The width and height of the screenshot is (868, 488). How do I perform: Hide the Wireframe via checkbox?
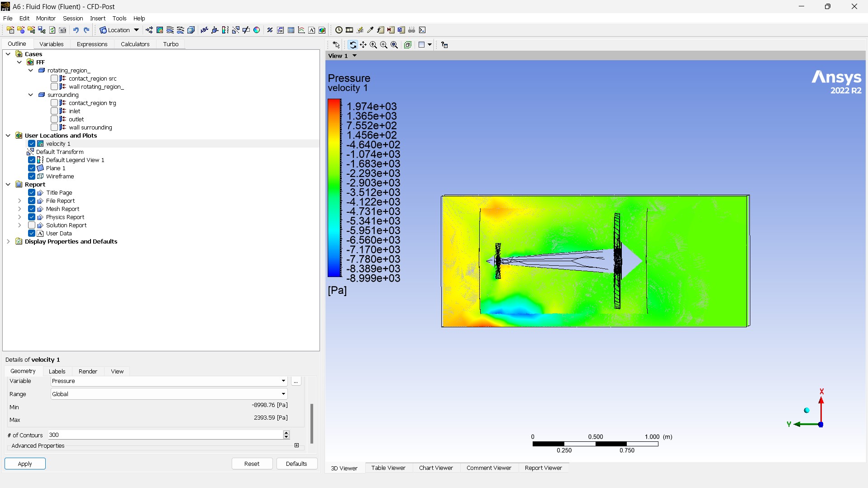[x=32, y=176]
